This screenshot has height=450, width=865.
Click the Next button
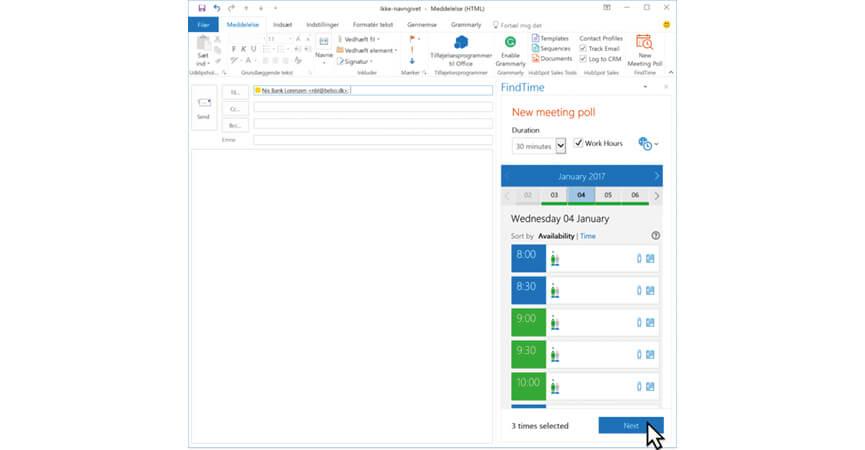pyautogui.click(x=630, y=426)
